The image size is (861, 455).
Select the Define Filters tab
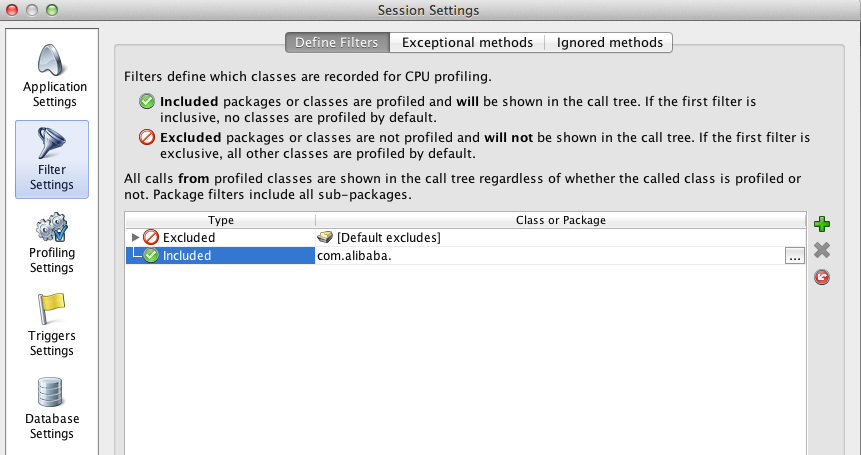click(337, 42)
